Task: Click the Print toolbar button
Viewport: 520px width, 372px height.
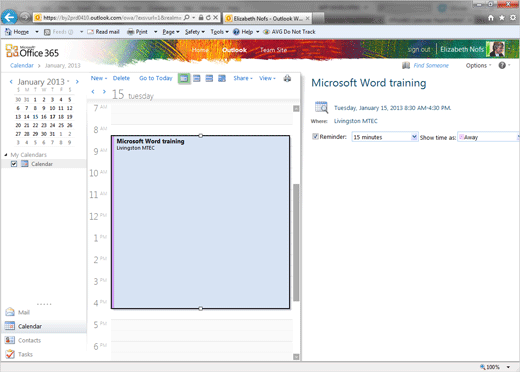Action: coord(137,32)
